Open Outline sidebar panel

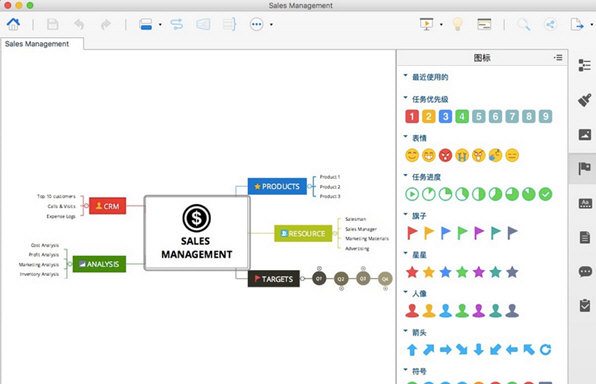pyautogui.click(x=585, y=65)
